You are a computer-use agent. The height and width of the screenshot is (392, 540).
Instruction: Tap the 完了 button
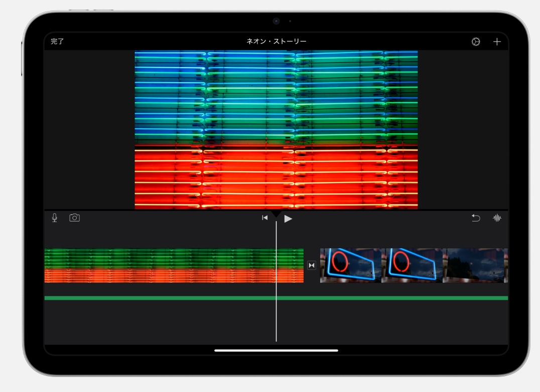[x=57, y=42]
